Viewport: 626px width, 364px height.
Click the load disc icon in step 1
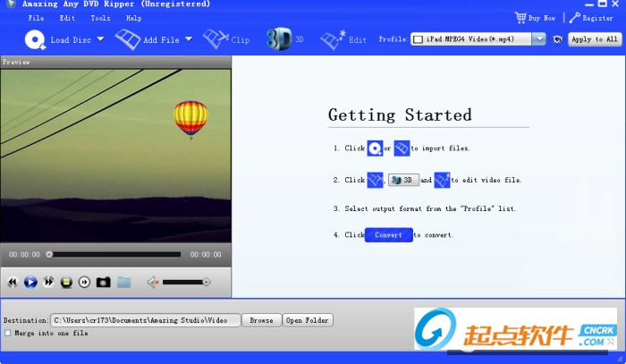pyautogui.click(x=375, y=148)
